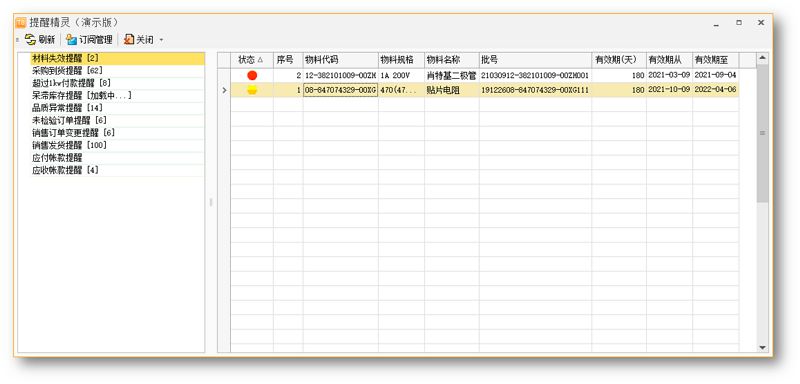Sort by the 状态 column header
This screenshot has width=800, height=384.
pyautogui.click(x=252, y=60)
